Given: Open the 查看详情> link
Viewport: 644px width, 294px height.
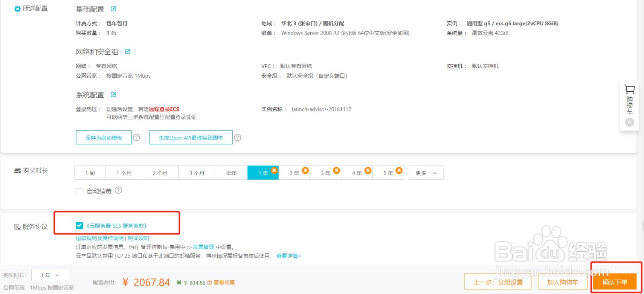Looking at the screenshot, I should click(x=289, y=256).
